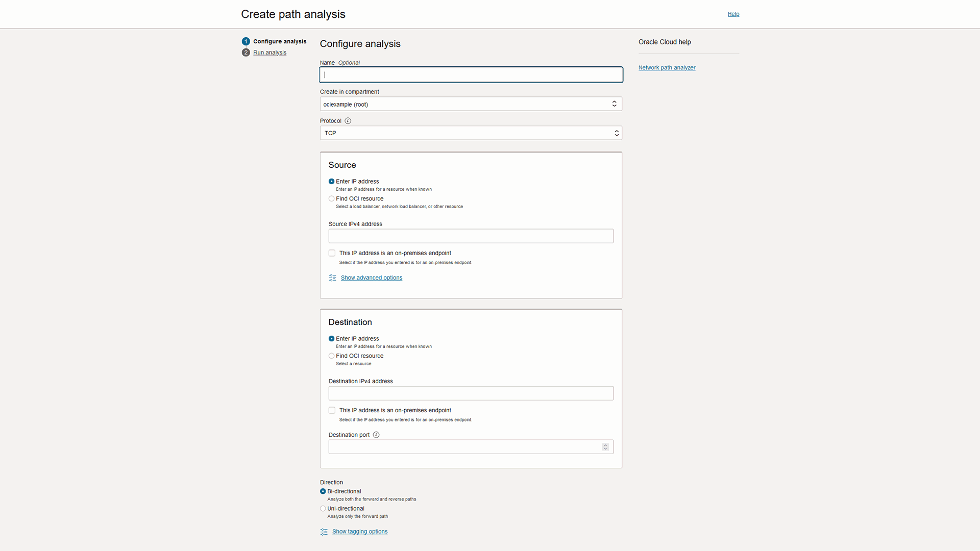Click the step 1 Configure analysis circle
Screen dimensions: 980x551
246,41
